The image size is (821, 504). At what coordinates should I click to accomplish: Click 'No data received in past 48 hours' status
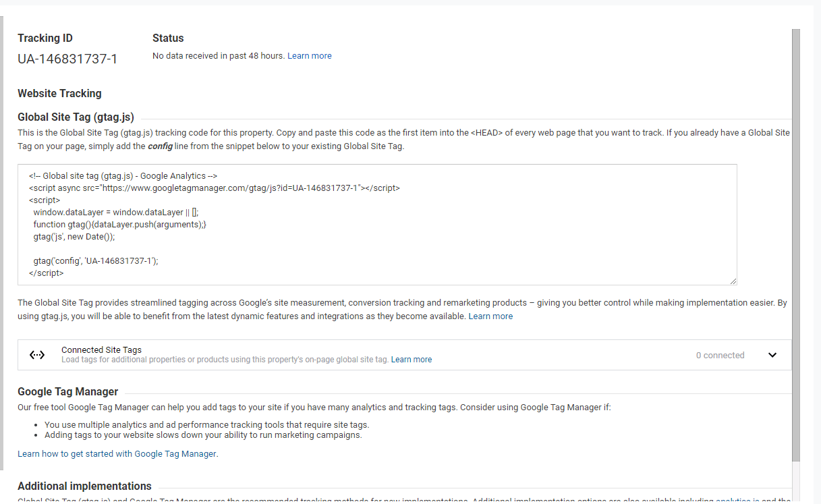point(219,56)
